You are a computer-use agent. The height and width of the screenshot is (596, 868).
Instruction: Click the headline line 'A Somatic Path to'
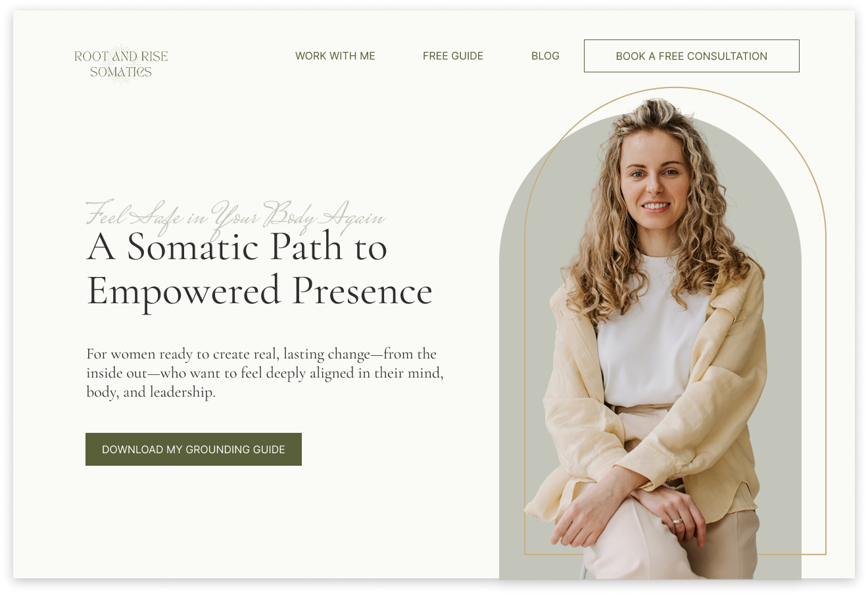pyautogui.click(x=237, y=247)
